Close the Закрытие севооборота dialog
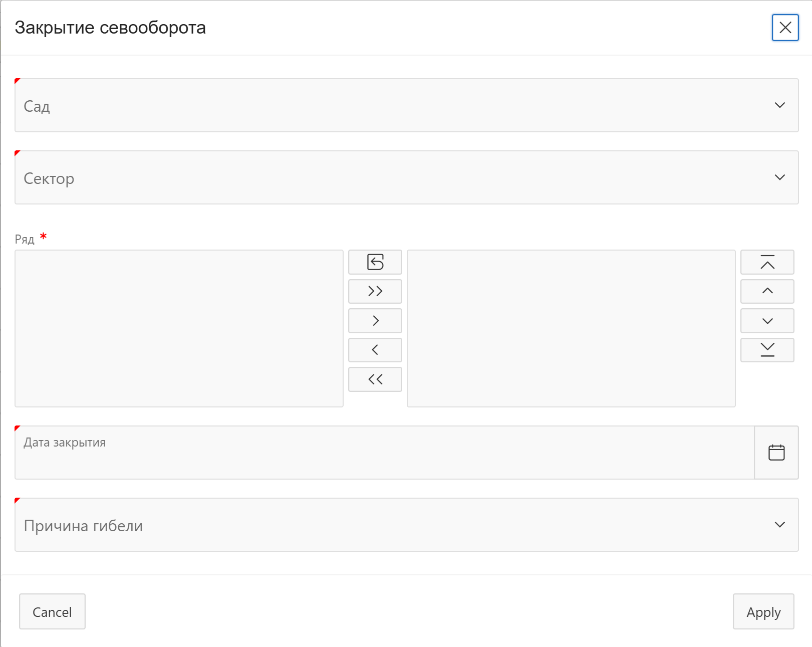 785,28
